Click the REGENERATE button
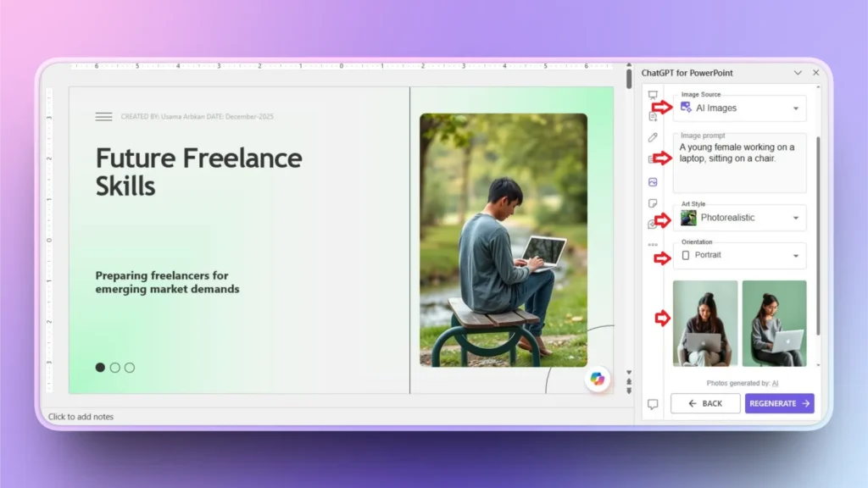The image size is (868, 488). pos(779,403)
